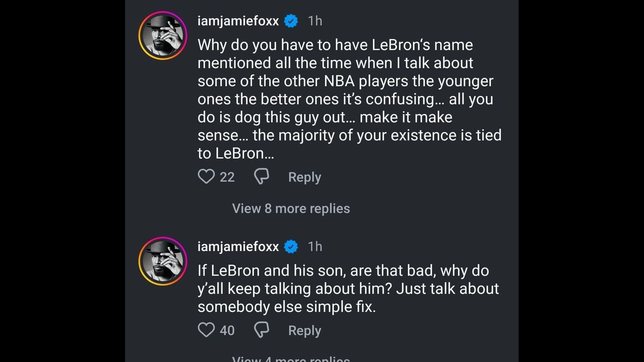Click the verified badge next to first iamjamiefoxx
Image resolution: width=644 pixels, height=362 pixels.
pyautogui.click(x=291, y=21)
